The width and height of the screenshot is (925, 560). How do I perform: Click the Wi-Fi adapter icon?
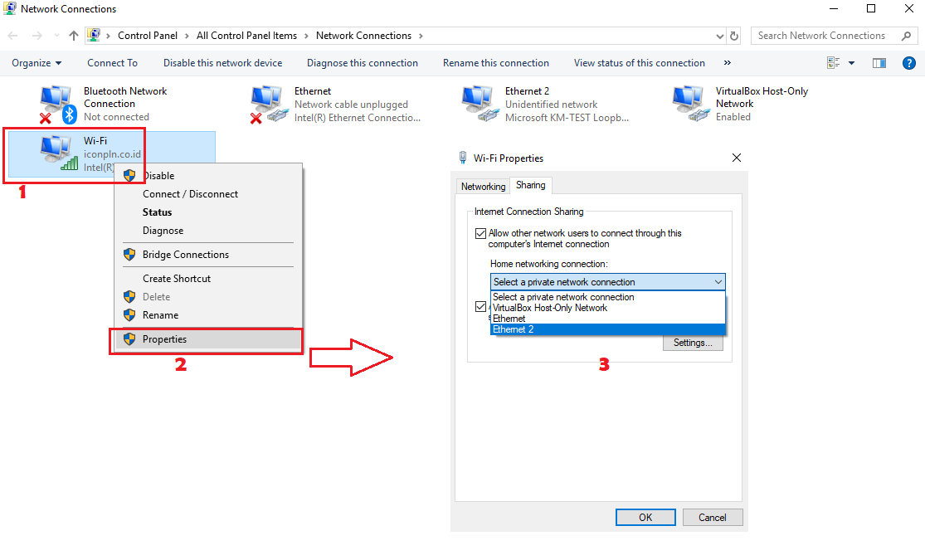[x=58, y=152]
